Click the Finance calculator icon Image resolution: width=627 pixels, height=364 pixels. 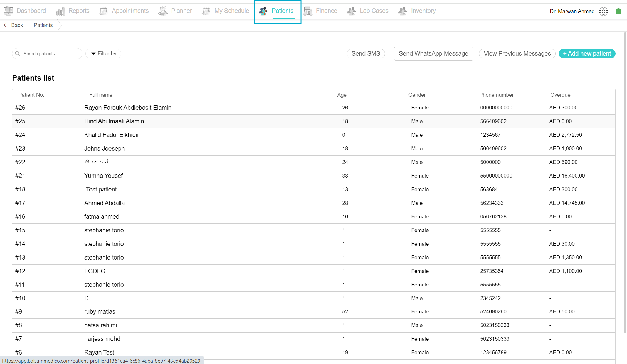(x=308, y=11)
